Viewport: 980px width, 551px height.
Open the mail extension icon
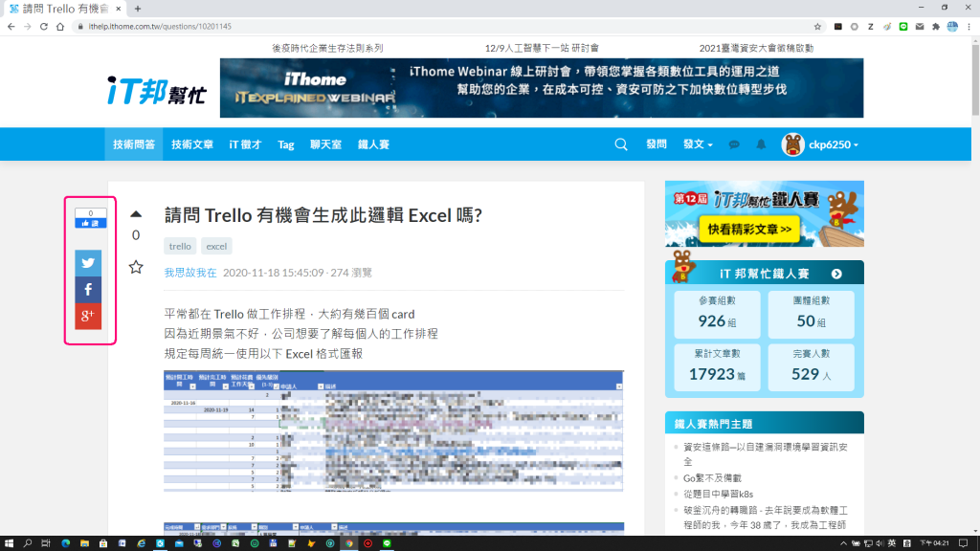pyautogui.click(x=920, y=26)
